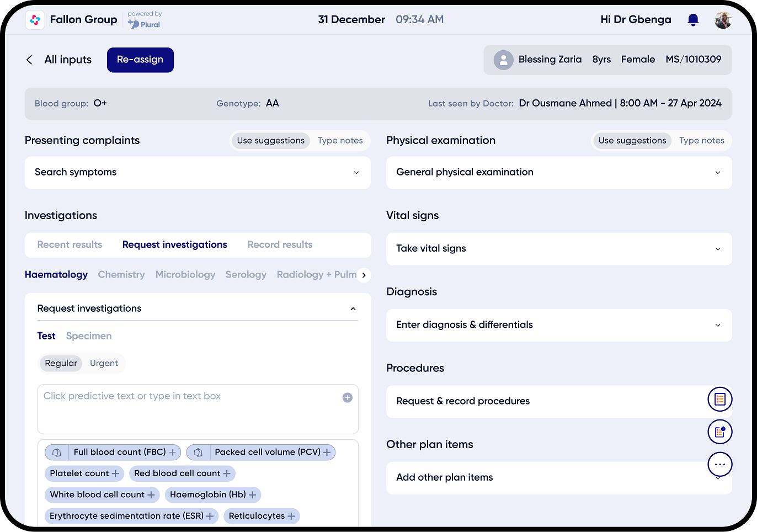The width and height of the screenshot is (757, 532).
Task: Click the scheduled plan items icon
Action: tap(719, 432)
